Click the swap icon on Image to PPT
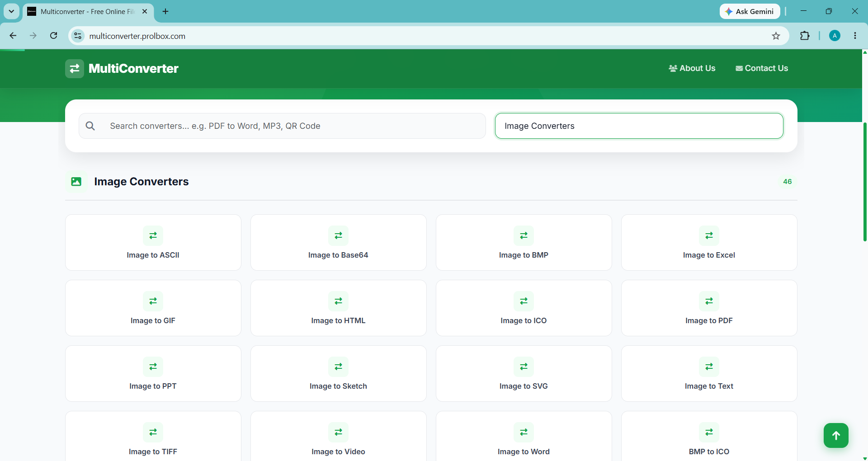The height and width of the screenshot is (461, 868). (153, 367)
